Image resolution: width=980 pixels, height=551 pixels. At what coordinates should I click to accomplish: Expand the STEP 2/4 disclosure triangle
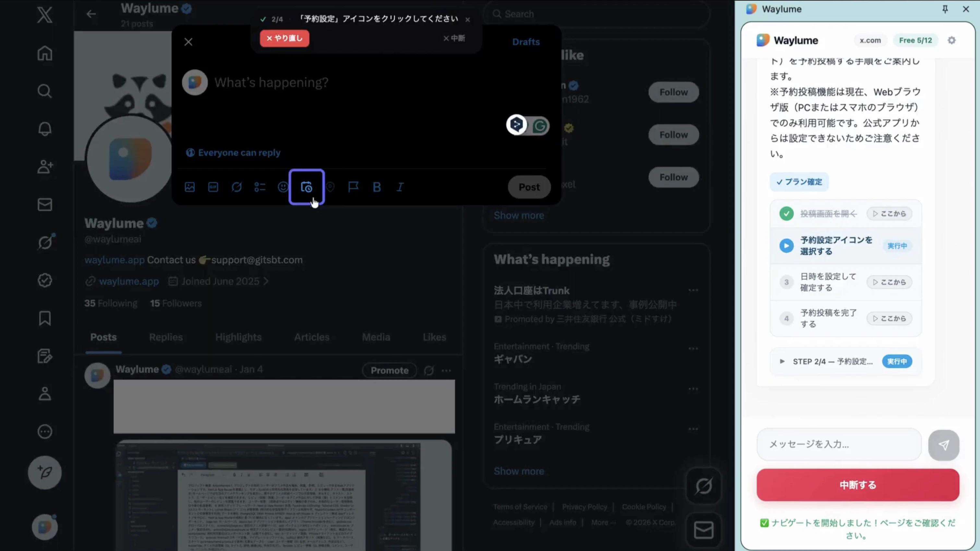(x=782, y=362)
